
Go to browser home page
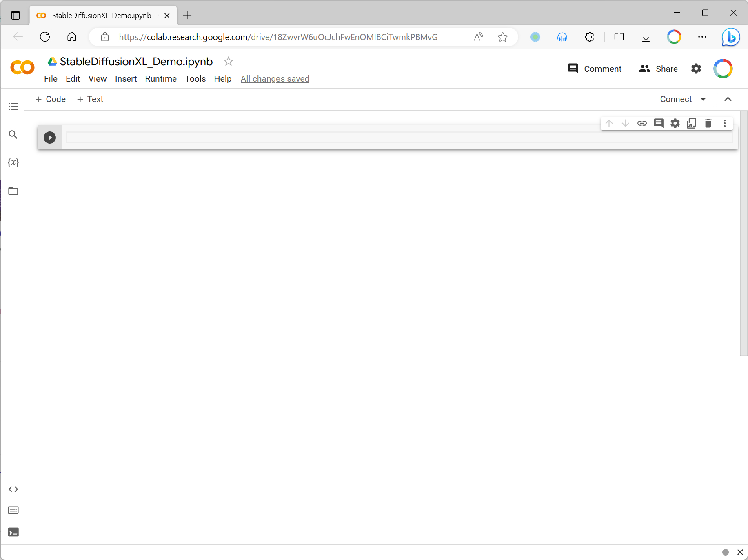72,37
